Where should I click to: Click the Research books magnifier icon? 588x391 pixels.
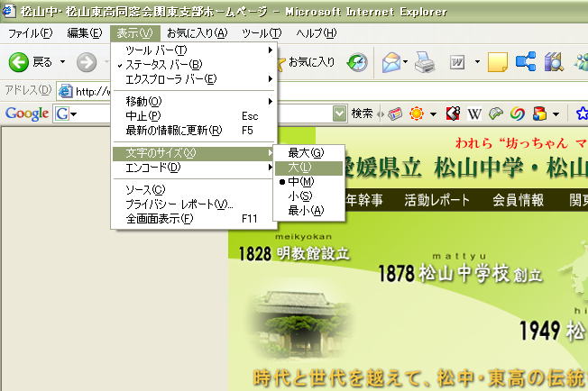554,62
